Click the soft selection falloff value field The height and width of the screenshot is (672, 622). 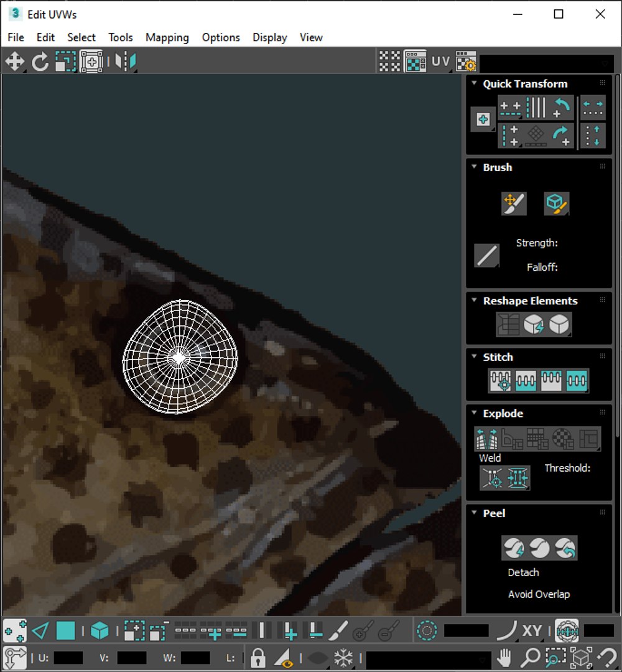(466, 631)
